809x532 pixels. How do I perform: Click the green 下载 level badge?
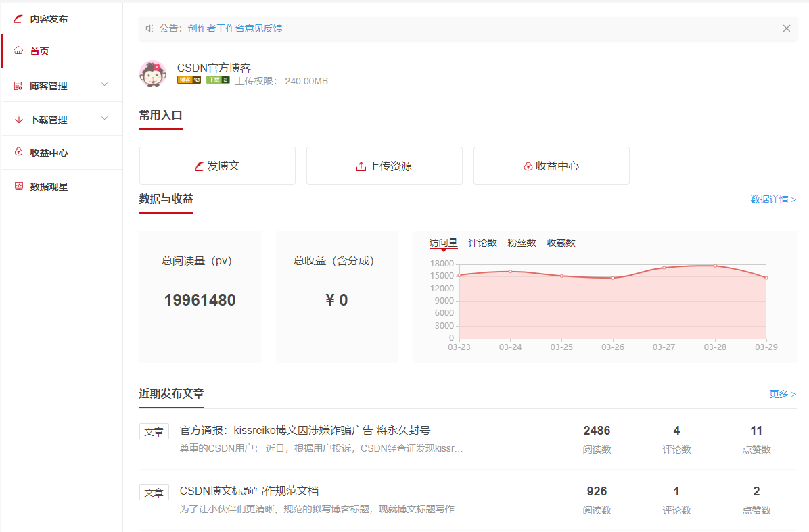coord(218,80)
